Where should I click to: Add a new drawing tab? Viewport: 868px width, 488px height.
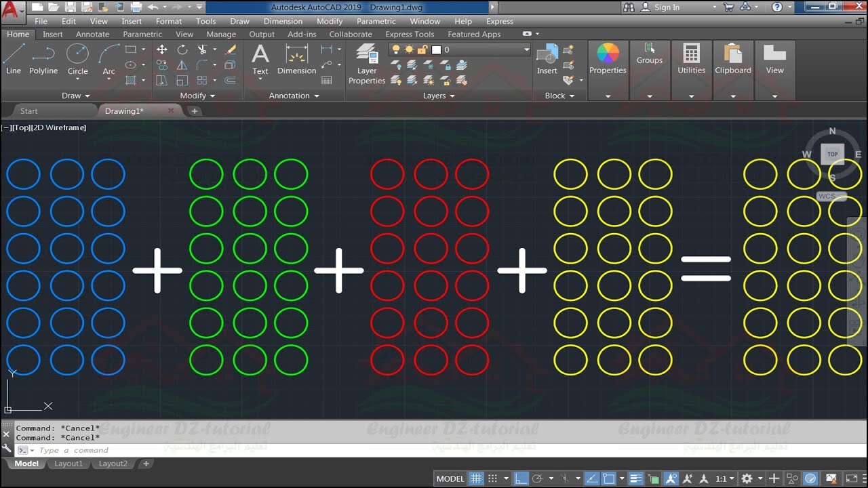[x=195, y=111]
